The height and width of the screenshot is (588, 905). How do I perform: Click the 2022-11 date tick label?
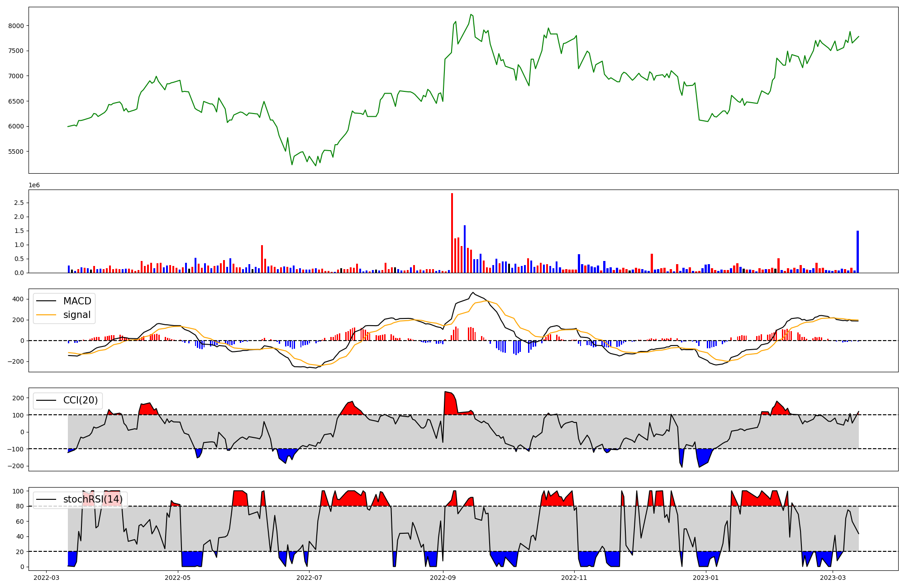point(574,578)
